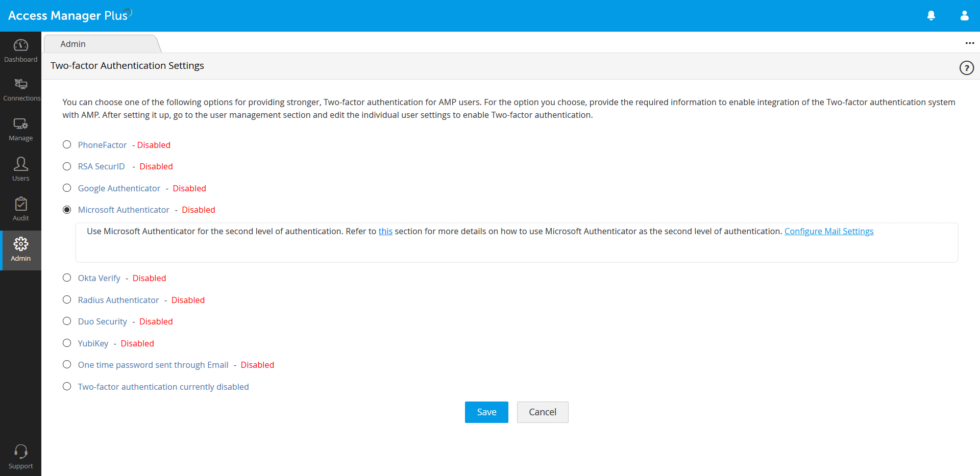Select the RSA SecurID radio button

pos(67,166)
